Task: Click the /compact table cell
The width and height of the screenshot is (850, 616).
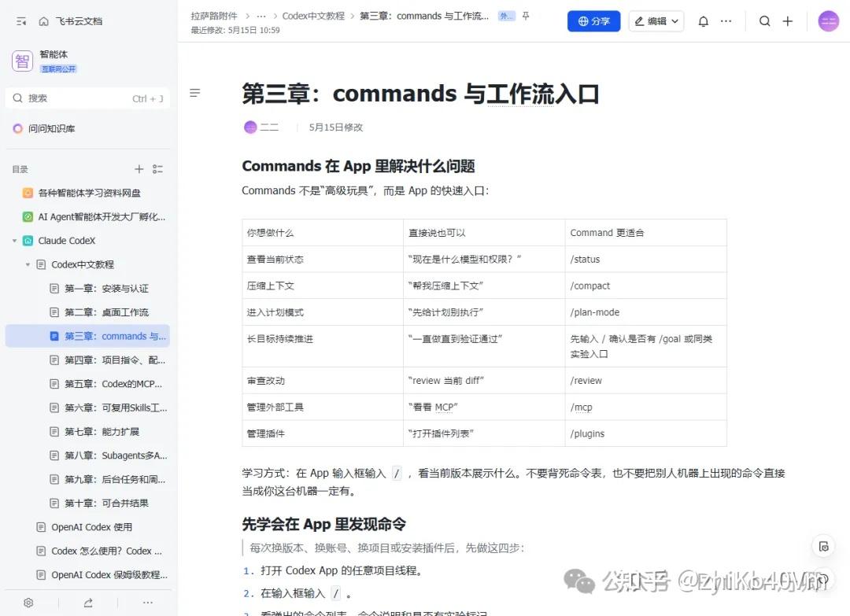Action: click(645, 286)
